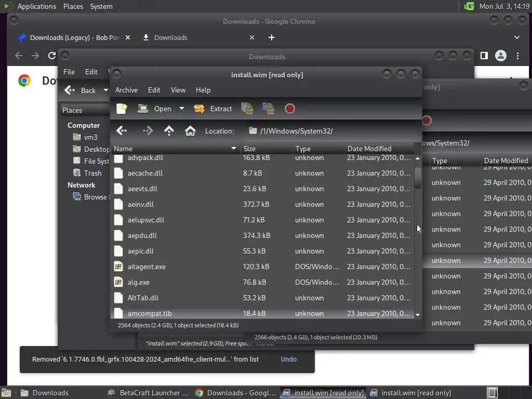This screenshot has height=399, width=532.
Task: Select aeinv.dll file
Action: point(262,204)
